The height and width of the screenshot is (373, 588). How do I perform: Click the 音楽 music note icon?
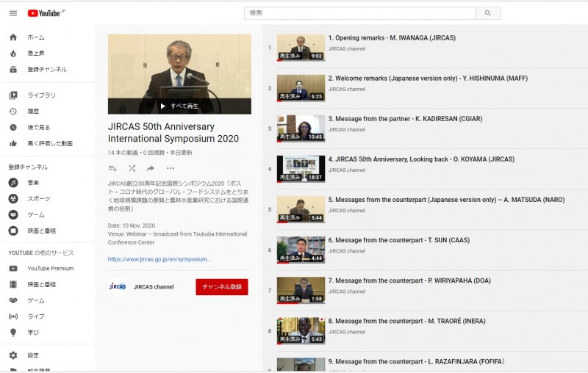click(13, 182)
